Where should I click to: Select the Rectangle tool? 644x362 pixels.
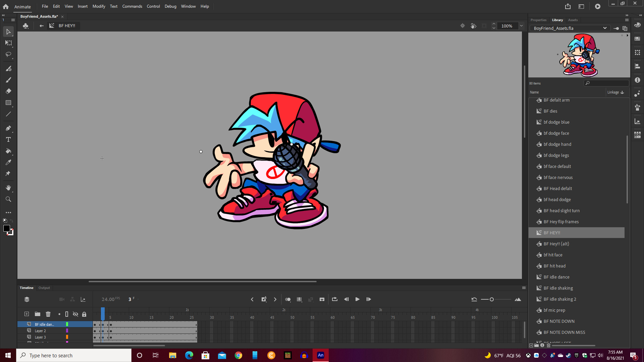pyautogui.click(x=8, y=103)
